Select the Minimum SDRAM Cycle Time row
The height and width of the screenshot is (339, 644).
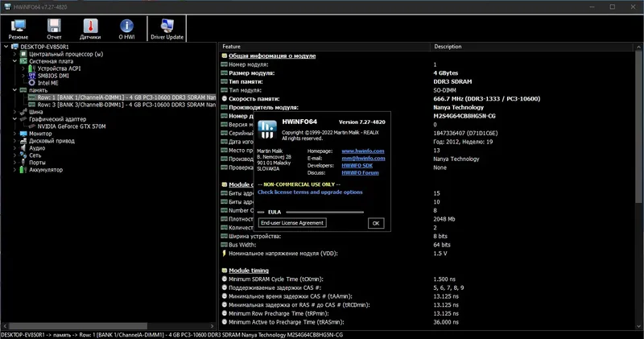(x=427, y=279)
